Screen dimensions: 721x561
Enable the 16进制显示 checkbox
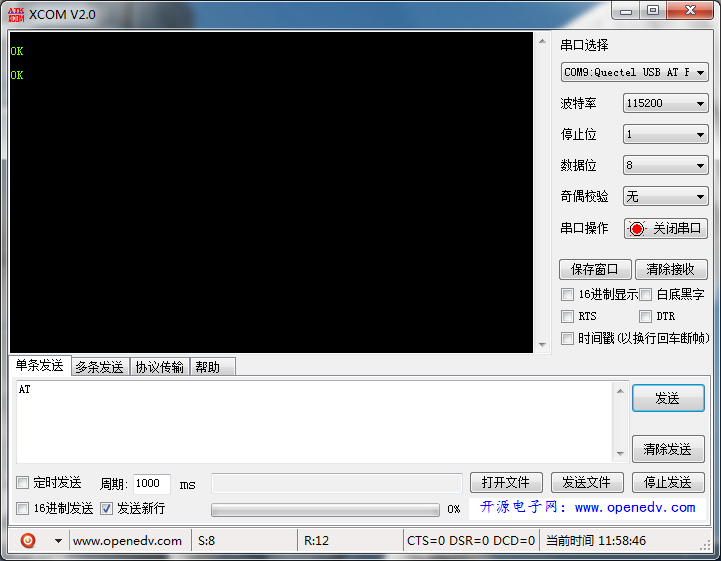[x=567, y=294]
